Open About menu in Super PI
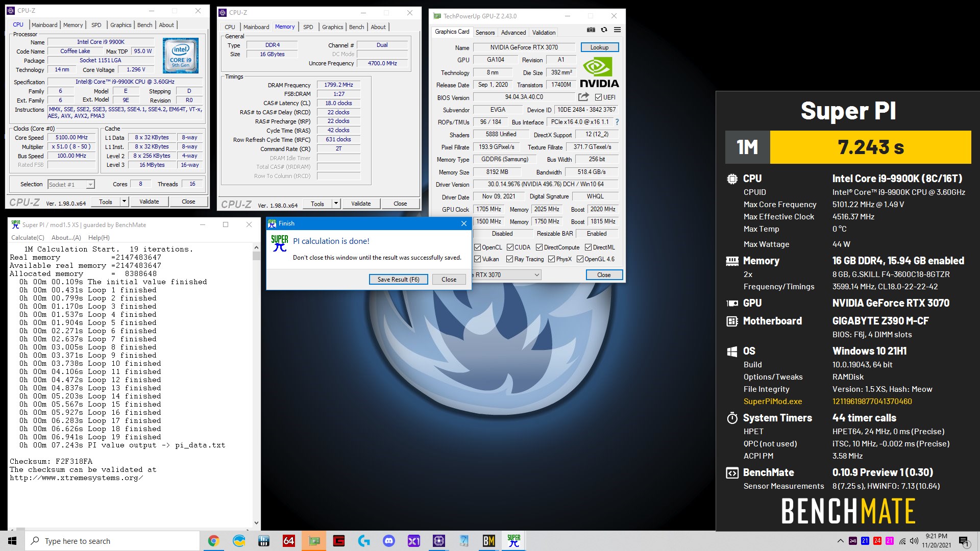 (x=66, y=238)
